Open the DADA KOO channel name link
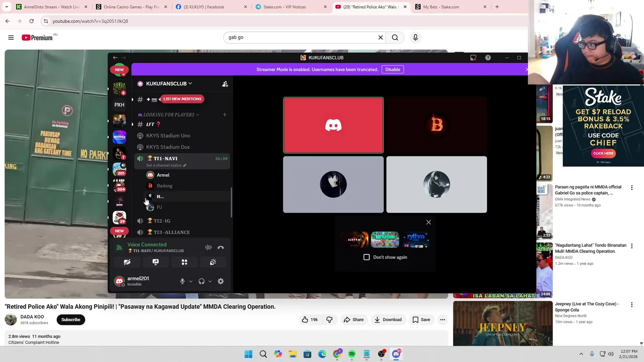 pyautogui.click(x=32, y=317)
